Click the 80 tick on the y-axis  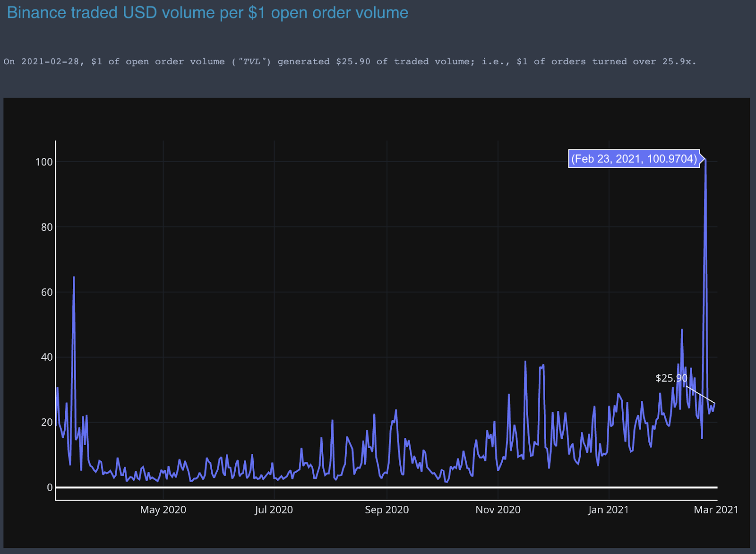click(x=47, y=227)
